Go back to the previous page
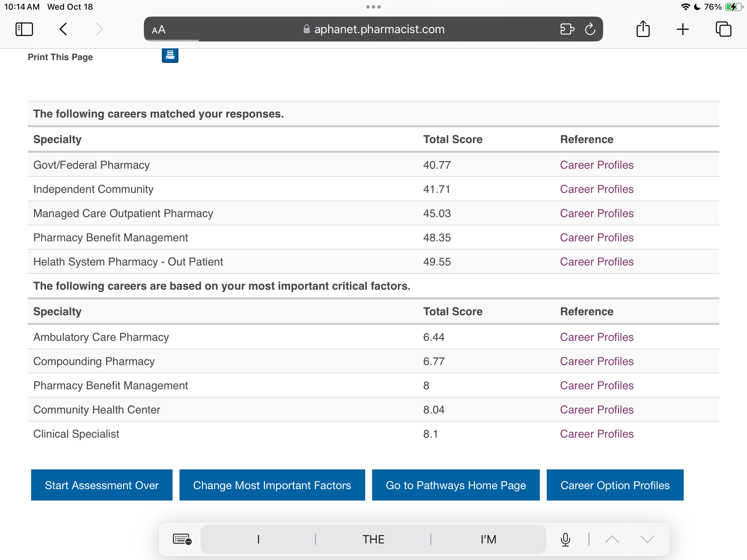Image resolution: width=747 pixels, height=560 pixels. point(63,29)
